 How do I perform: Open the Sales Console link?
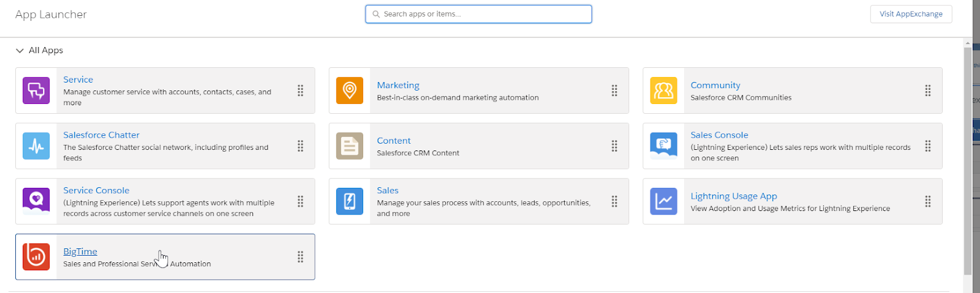point(719,135)
